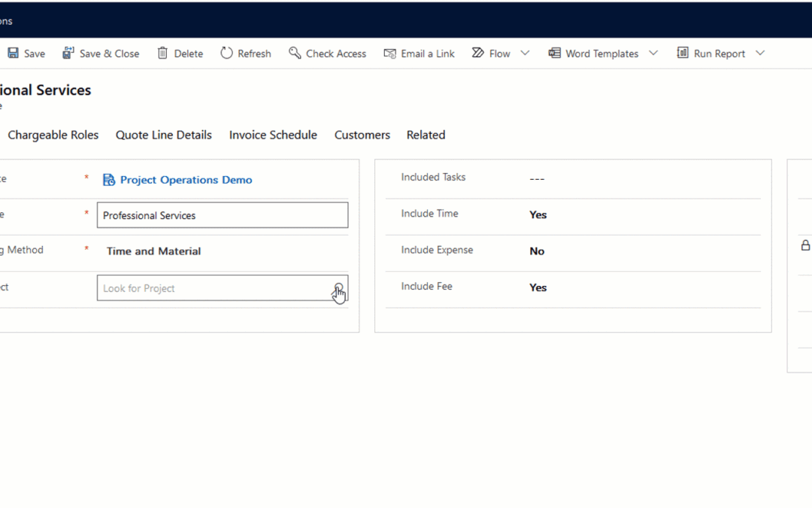Toggle the Include Expense No value
The image size is (812, 508).
[537, 251]
